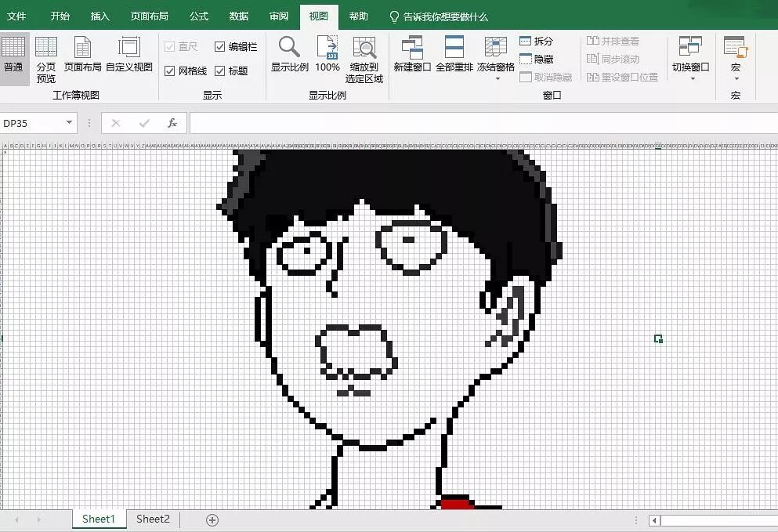The height and width of the screenshot is (532, 778).
Task: Open the Macros (宏) button
Action: 736,59
